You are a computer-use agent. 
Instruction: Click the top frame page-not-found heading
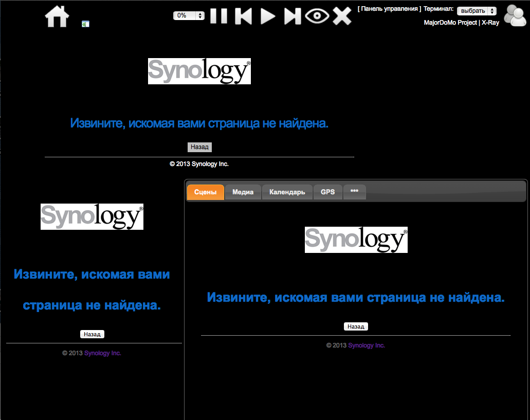tap(199, 123)
